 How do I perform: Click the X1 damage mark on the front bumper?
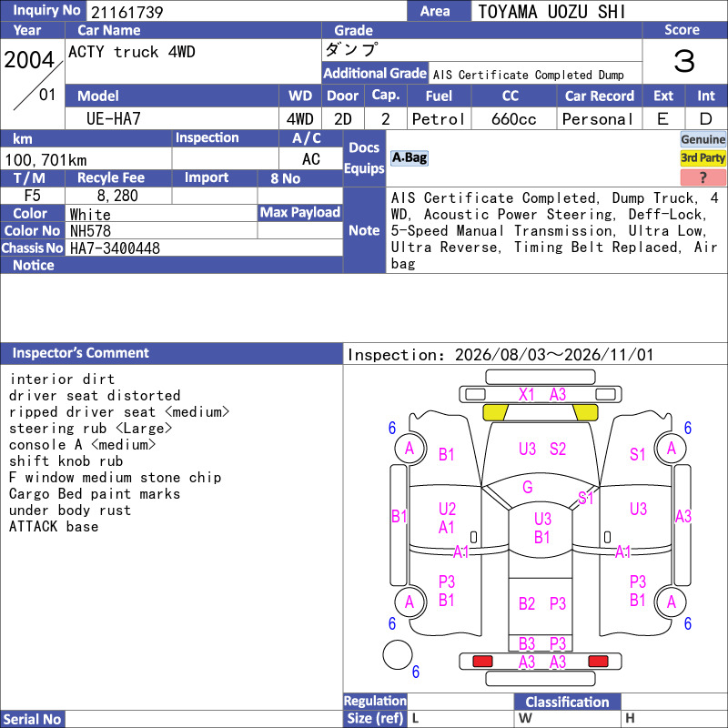point(527,395)
